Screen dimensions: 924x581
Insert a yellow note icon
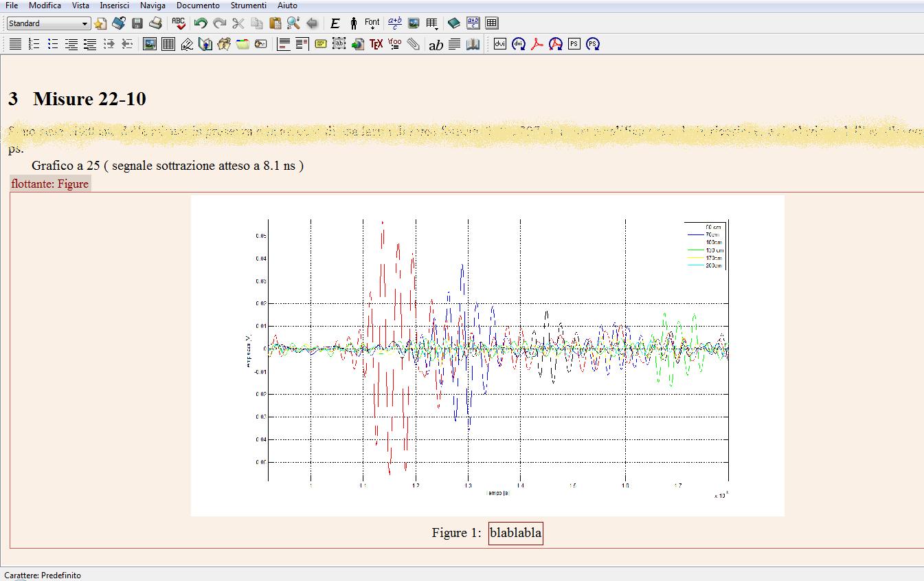320,44
